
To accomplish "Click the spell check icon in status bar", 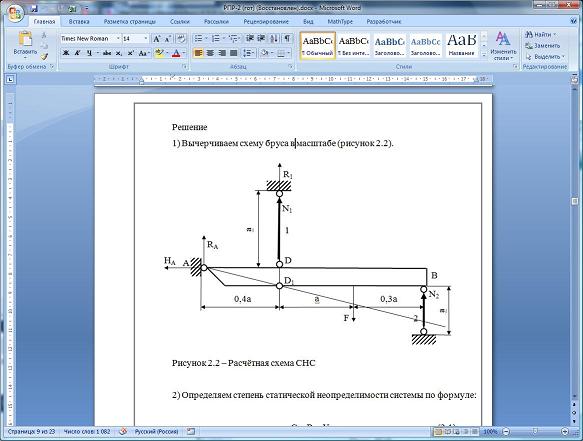I will click(123, 431).
